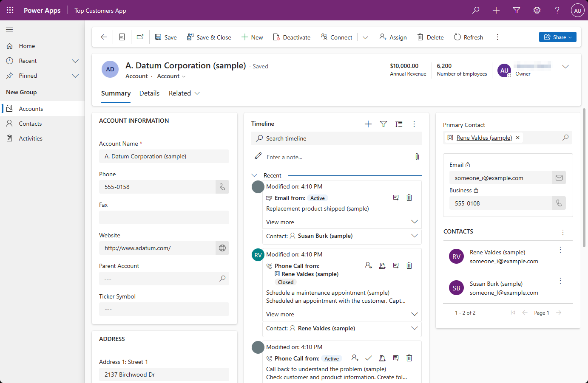
Task: Click send email icon beside someone_i@example.com
Action: click(559, 178)
